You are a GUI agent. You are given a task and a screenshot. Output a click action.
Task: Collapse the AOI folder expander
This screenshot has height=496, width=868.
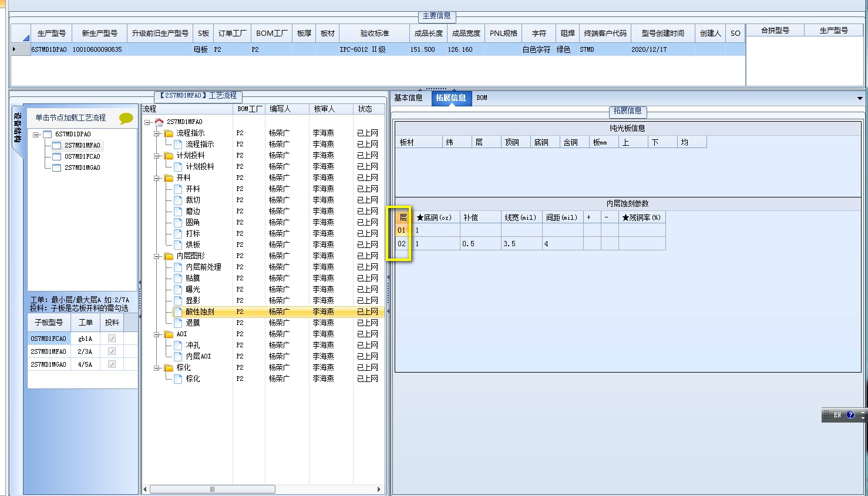point(157,334)
